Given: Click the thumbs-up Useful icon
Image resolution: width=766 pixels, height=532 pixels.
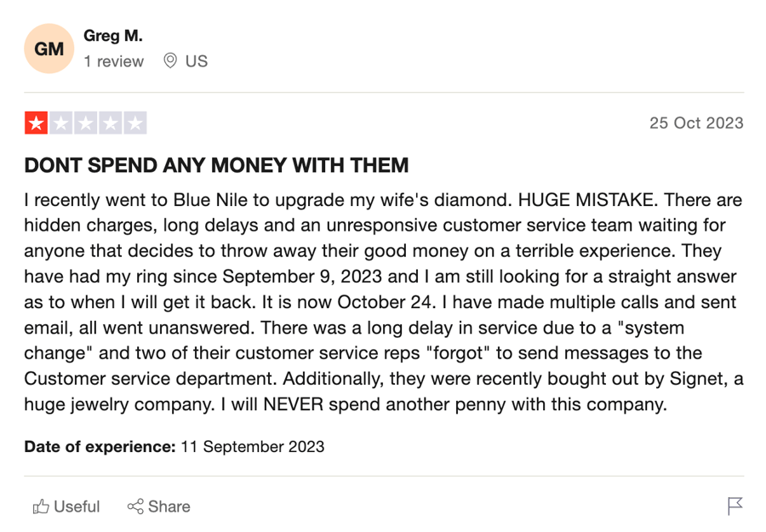Looking at the screenshot, I should (x=41, y=506).
